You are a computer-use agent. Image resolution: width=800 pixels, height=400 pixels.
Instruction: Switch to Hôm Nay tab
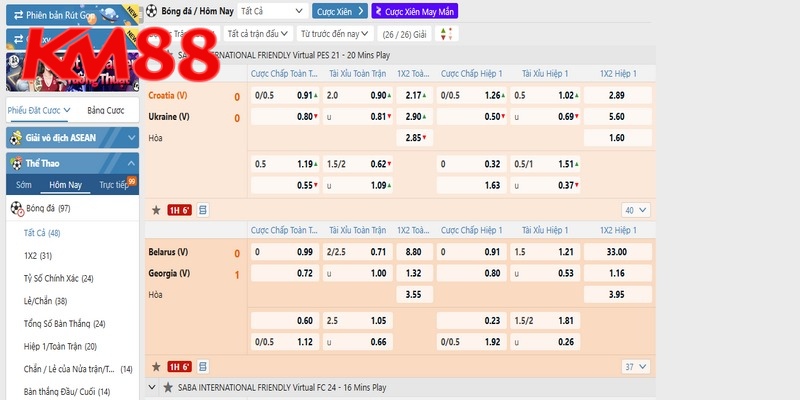(x=65, y=185)
